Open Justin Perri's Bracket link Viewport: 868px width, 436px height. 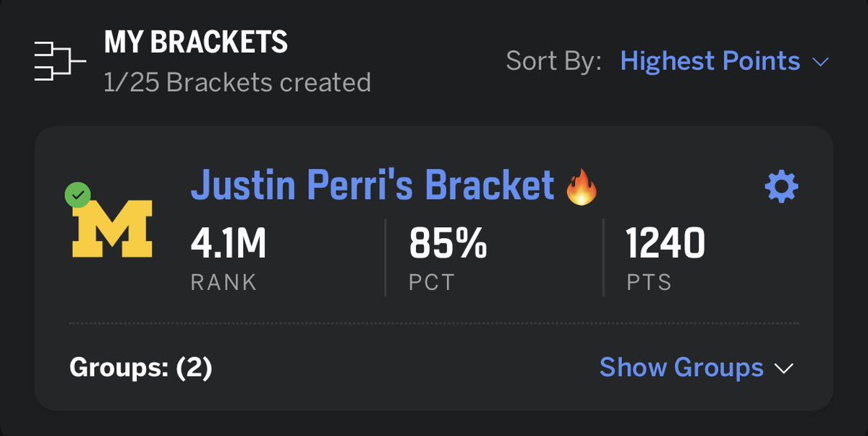(x=373, y=186)
